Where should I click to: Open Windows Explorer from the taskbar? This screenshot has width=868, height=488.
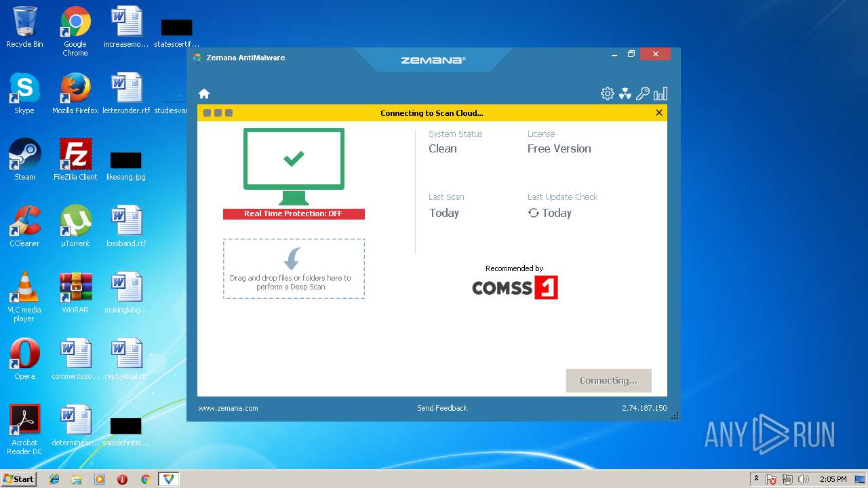pos(77,479)
